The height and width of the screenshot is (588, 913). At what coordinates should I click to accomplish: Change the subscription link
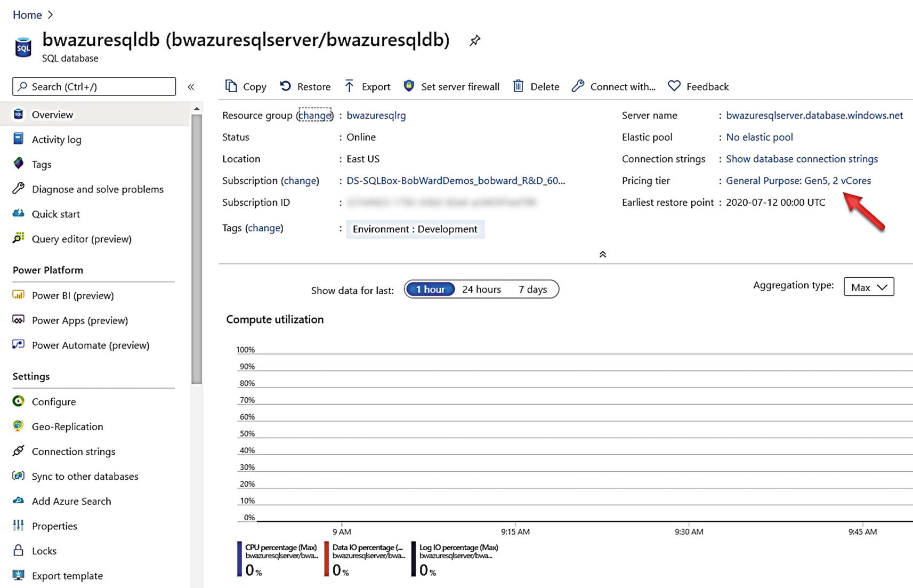point(300,181)
